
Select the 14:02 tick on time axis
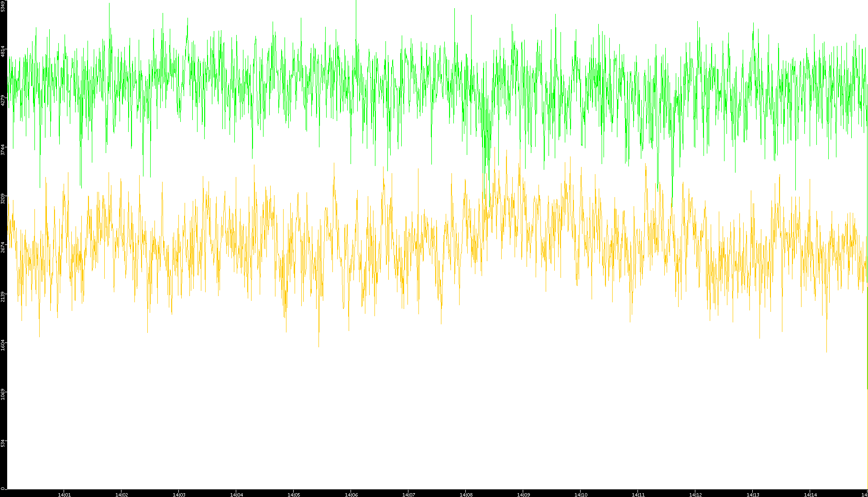click(121, 495)
